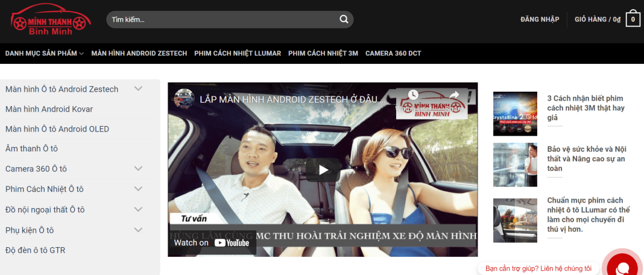644x275 pixels.
Task: Click the Minh Thanh Binh Minh logo
Action: pos(51,19)
